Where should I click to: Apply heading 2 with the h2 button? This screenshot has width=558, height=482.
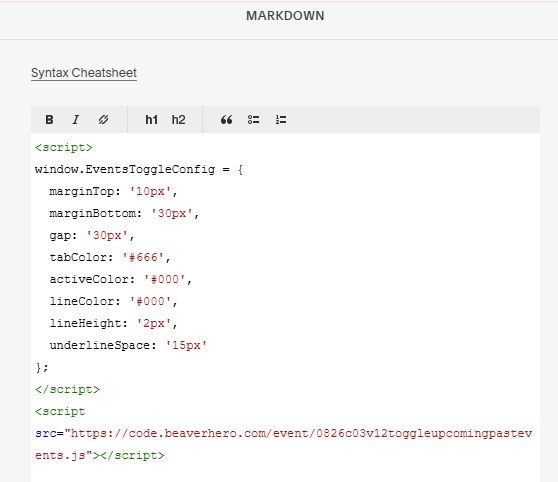click(178, 120)
